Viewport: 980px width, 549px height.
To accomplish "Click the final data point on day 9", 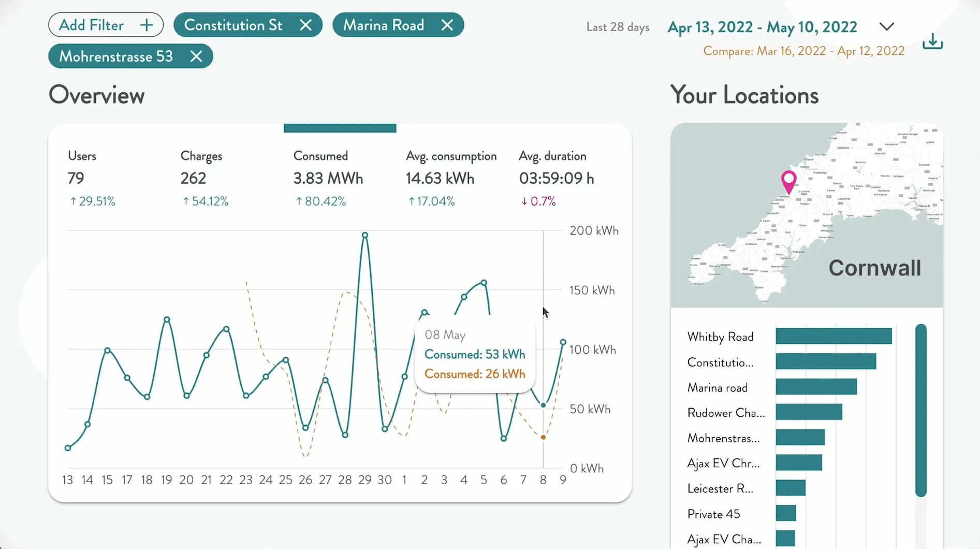I will click(x=563, y=342).
